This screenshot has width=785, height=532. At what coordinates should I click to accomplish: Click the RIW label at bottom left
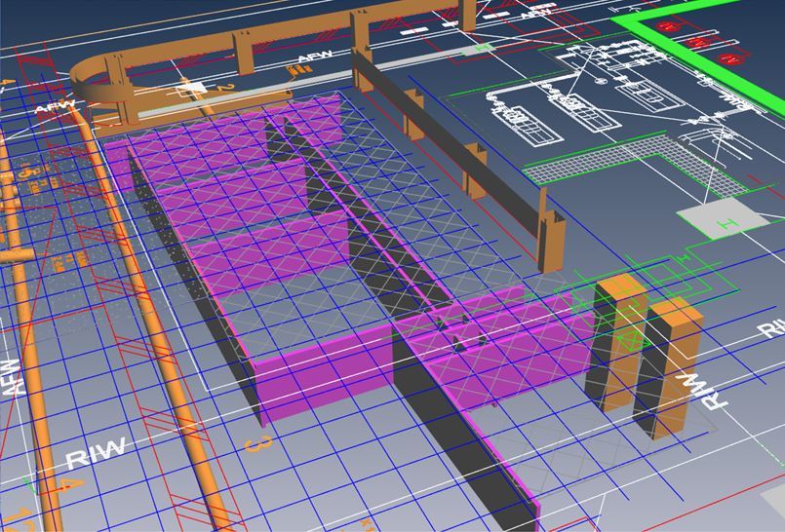pyautogui.click(x=97, y=452)
